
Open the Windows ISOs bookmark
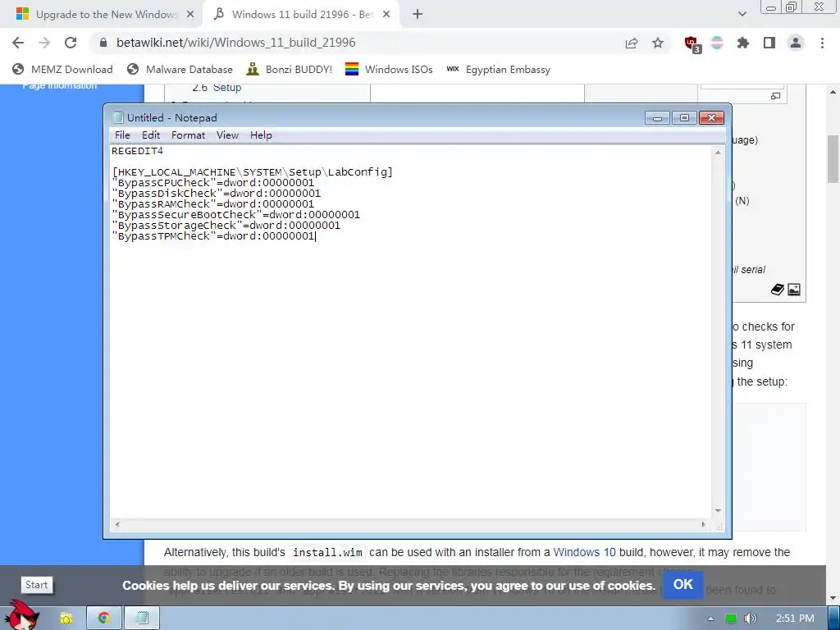tap(389, 69)
